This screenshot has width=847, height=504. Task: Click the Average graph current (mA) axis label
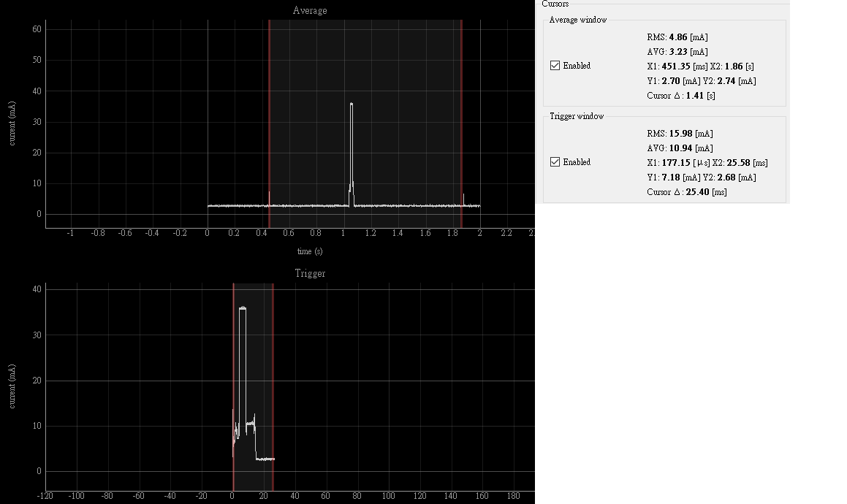coord(12,123)
